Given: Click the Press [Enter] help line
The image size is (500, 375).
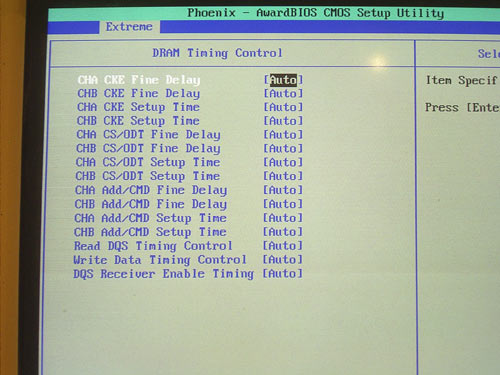Looking at the screenshot, I should point(462,107).
